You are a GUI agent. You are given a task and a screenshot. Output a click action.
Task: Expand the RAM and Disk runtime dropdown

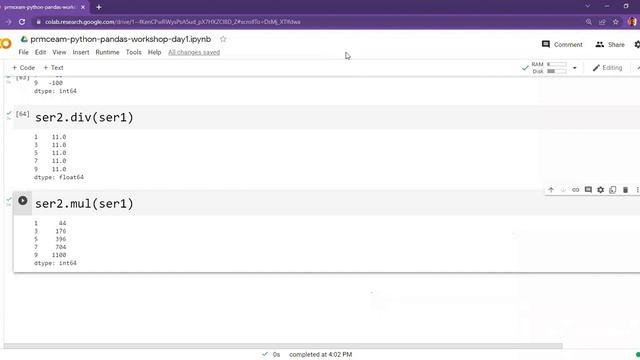point(575,68)
